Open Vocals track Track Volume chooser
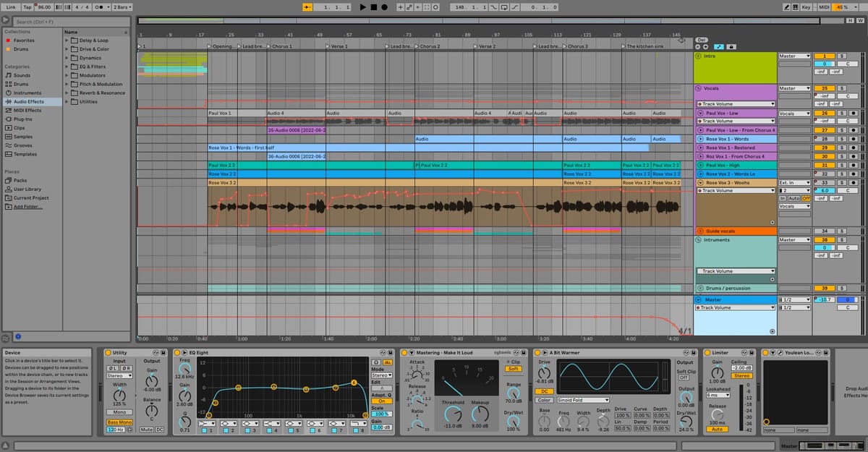 click(x=736, y=103)
